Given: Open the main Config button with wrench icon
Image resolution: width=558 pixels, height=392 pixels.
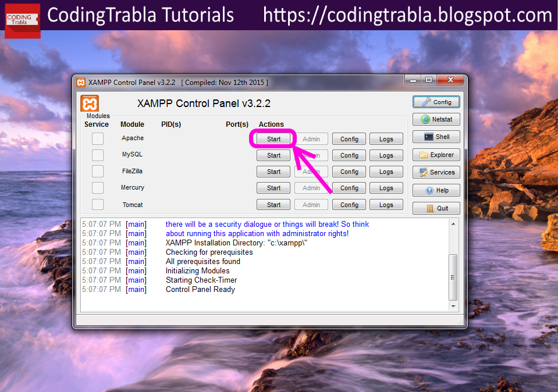Looking at the screenshot, I should (x=436, y=102).
